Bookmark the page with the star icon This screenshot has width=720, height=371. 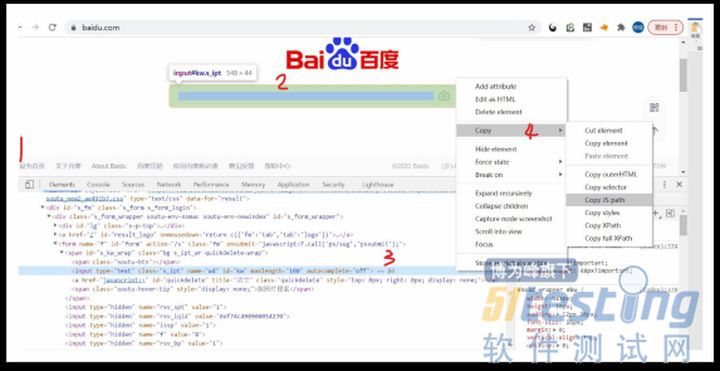pos(532,28)
